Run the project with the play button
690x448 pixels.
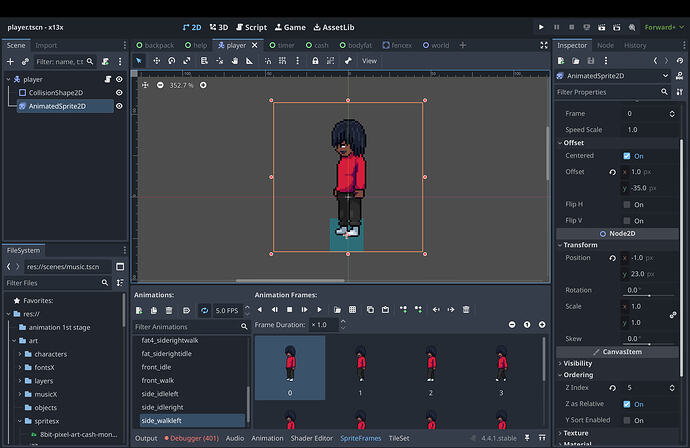pyautogui.click(x=542, y=27)
